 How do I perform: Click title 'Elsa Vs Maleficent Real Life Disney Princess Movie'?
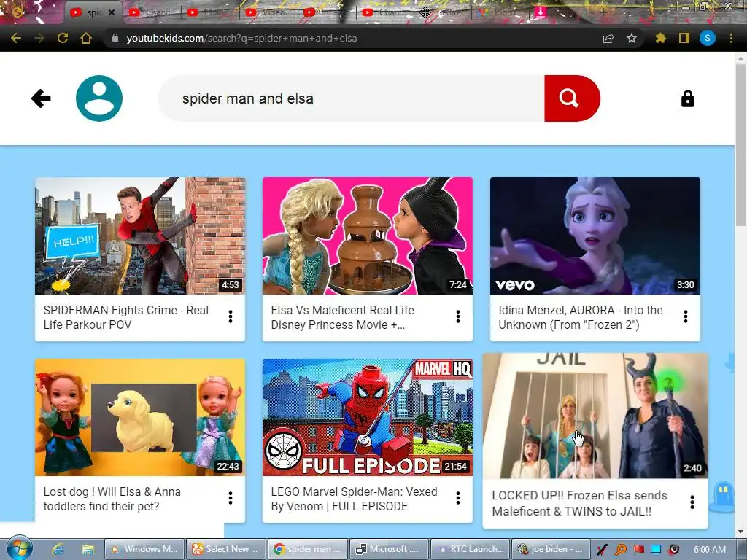tap(343, 317)
